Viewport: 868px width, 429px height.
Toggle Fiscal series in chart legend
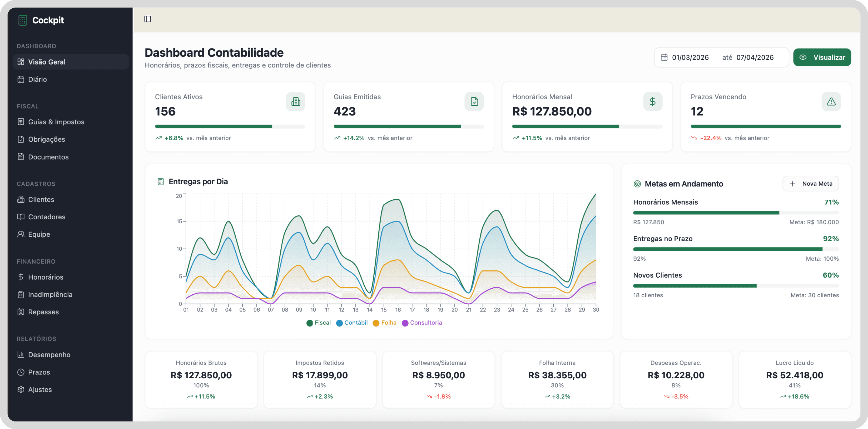coord(318,323)
